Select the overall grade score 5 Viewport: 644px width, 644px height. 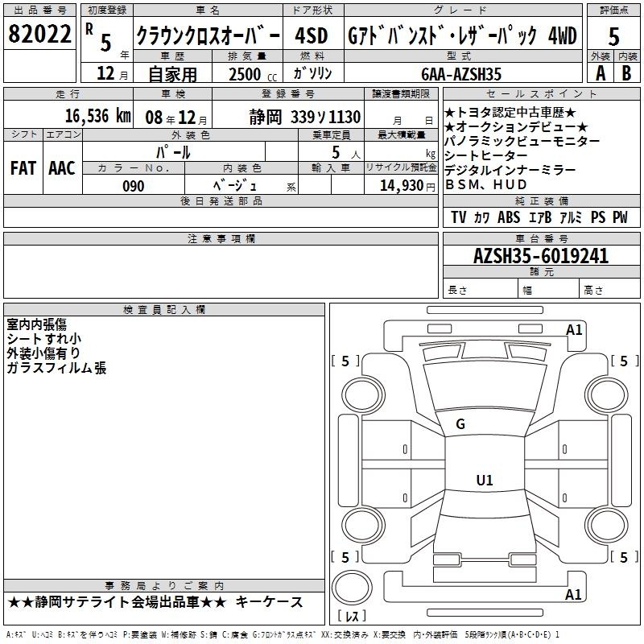point(613,37)
